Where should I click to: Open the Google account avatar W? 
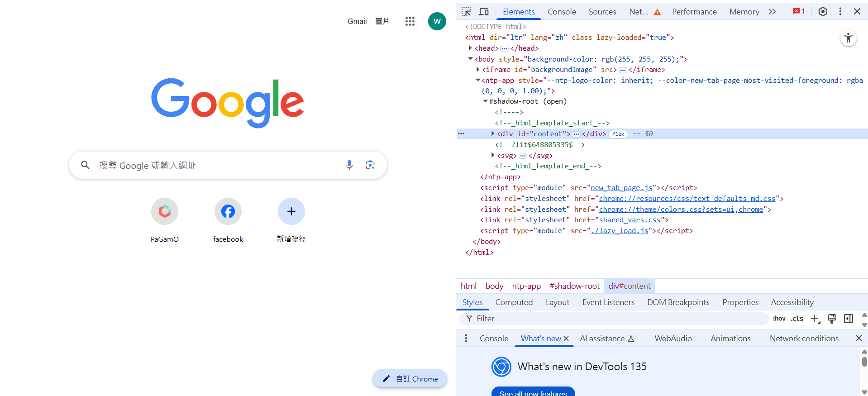[x=437, y=21]
